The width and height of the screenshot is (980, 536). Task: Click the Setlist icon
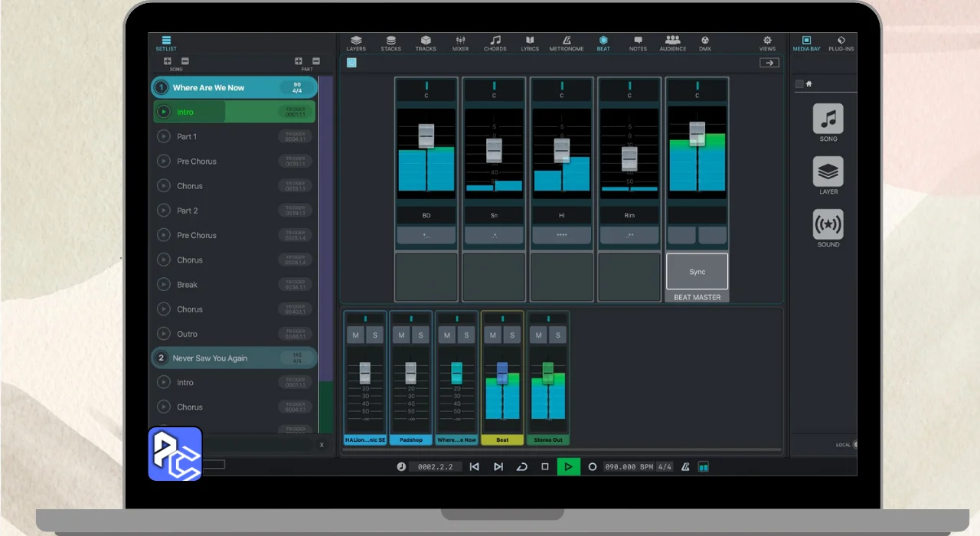166,43
